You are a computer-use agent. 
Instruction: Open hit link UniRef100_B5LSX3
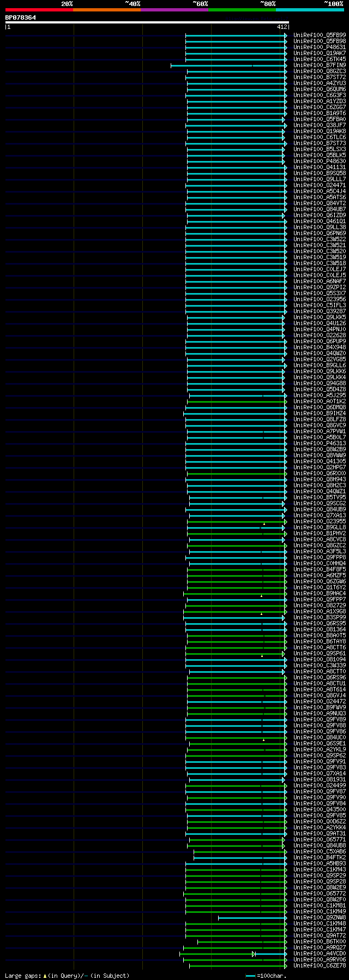(320, 149)
